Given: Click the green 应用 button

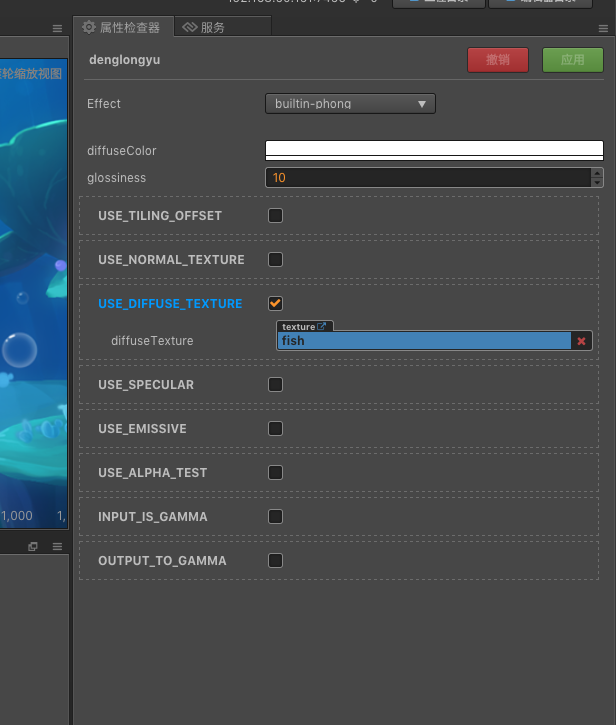Looking at the screenshot, I should (x=573, y=60).
